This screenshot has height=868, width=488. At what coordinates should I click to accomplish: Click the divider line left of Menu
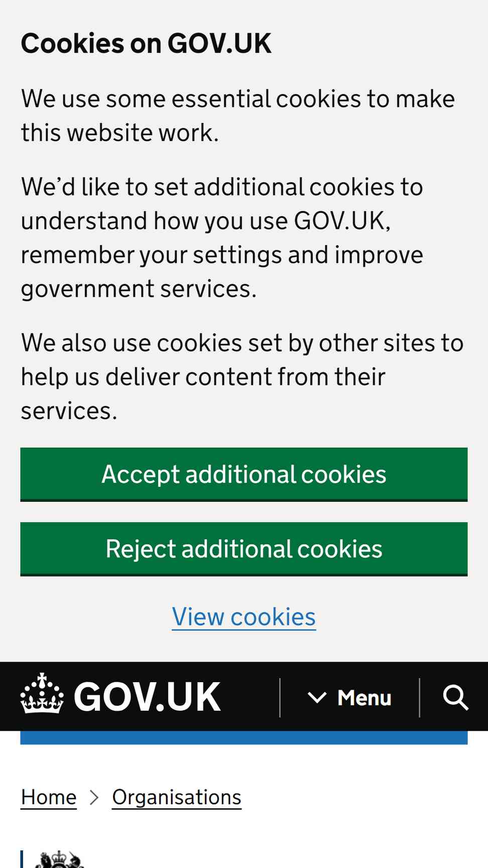pos(280,698)
